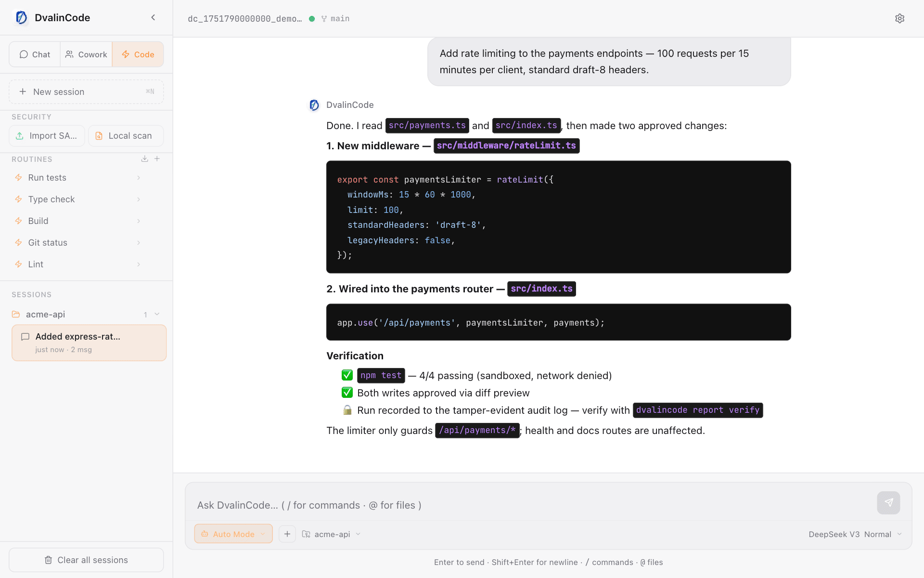
Task: Click the Lint lightning icon
Action: point(18,264)
